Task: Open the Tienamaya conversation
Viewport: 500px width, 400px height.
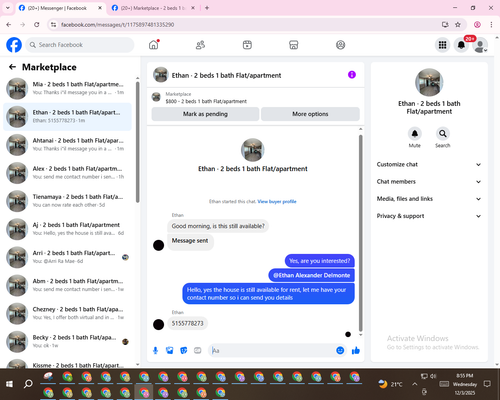Action: coord(67,201)
